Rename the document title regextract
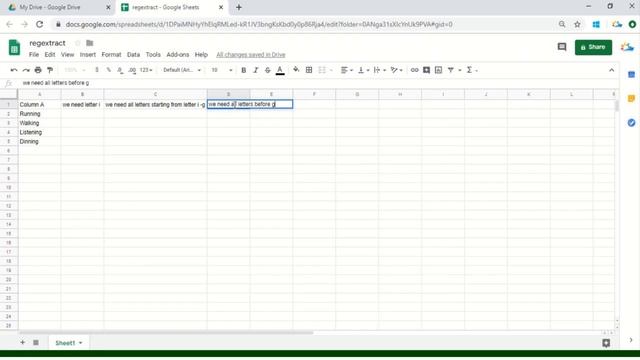The height and width of the screenshot is (360, 640). (47, 43)
